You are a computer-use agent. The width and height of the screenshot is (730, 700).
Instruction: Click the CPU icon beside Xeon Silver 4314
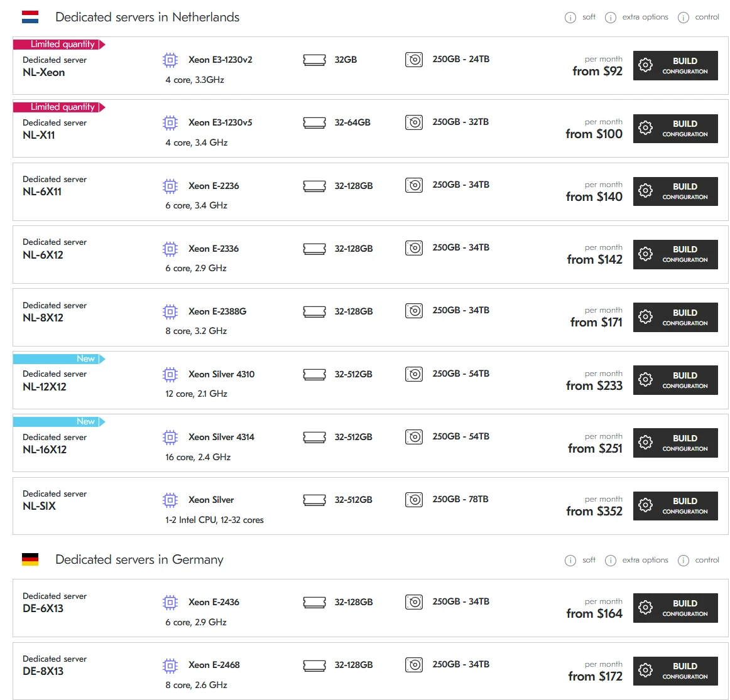coord(170,437)
